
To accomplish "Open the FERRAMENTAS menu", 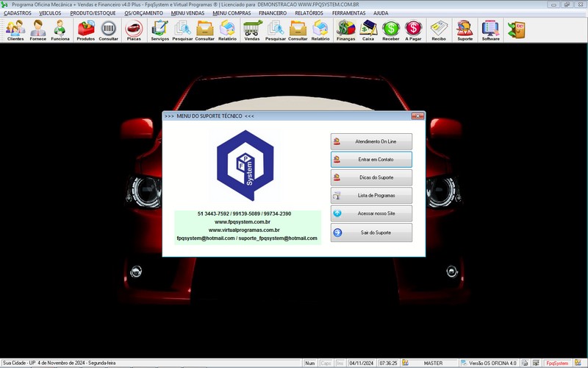I will [x=348, y=13].
